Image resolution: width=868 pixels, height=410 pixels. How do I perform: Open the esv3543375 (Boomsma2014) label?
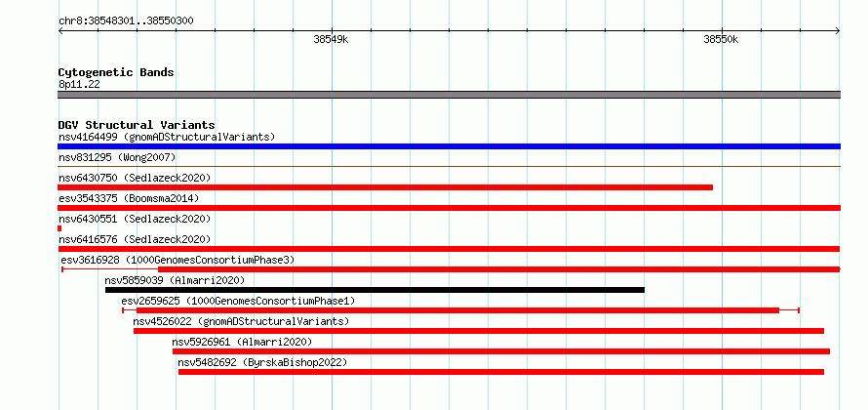(x=129, y=198)
